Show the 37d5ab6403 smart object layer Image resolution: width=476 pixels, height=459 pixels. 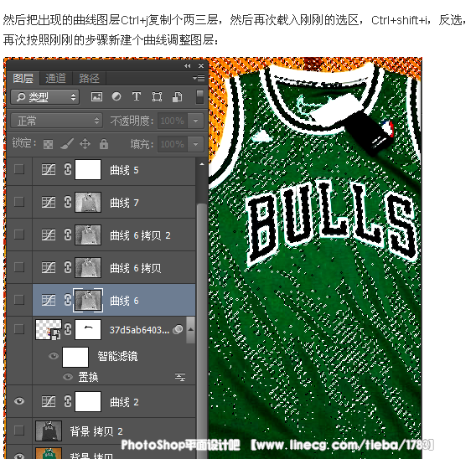tap(19, 329)
